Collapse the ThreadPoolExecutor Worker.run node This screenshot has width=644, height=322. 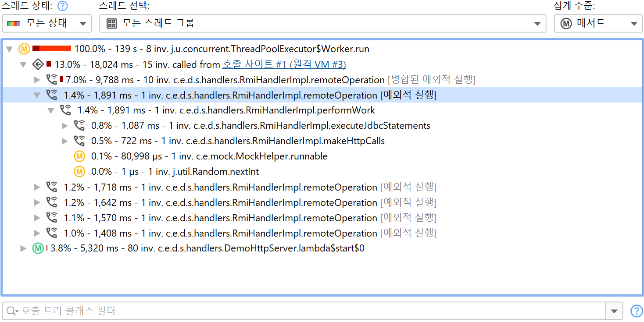(x=10, y=49)
